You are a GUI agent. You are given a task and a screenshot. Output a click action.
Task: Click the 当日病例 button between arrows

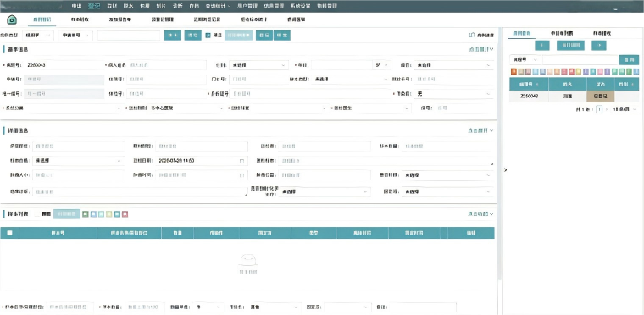coord(570,45)
